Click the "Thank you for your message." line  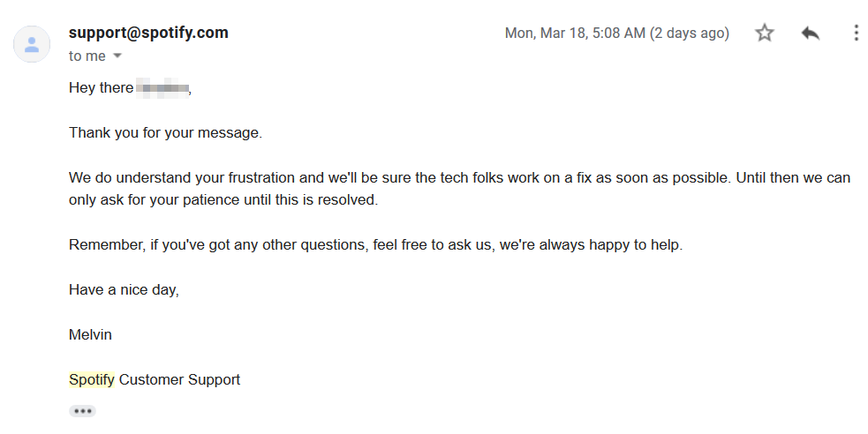pos(165,132)
